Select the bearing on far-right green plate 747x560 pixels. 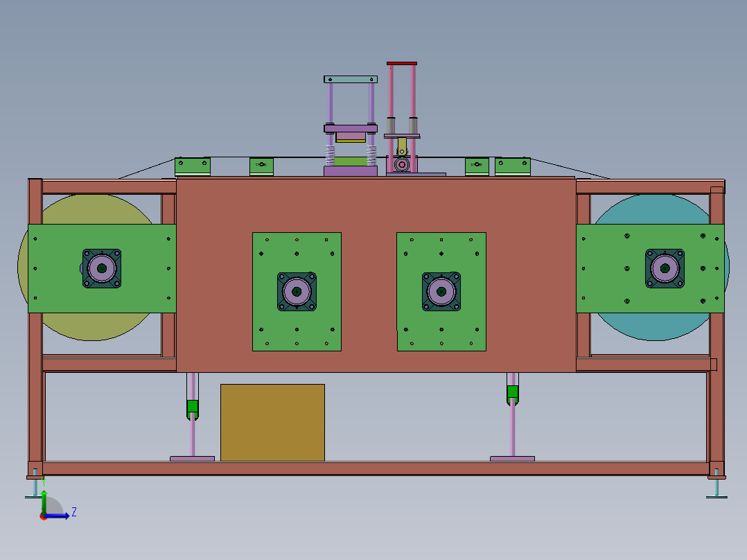(x=665, y=268)
